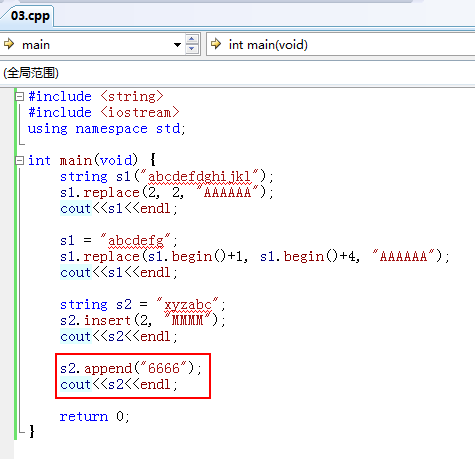Click on the return 0 line
Image resolution: width=475 pixels, height=459 pixels.
click(x=94, y=417)
